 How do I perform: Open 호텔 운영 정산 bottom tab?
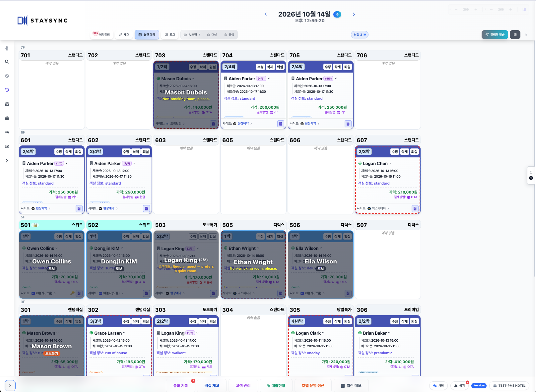click(313, 385)
